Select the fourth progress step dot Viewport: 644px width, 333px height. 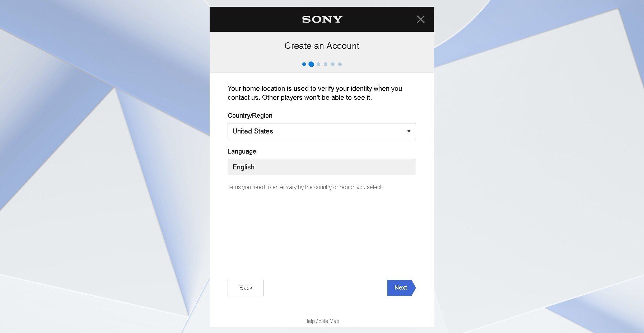tap(326, 64)
